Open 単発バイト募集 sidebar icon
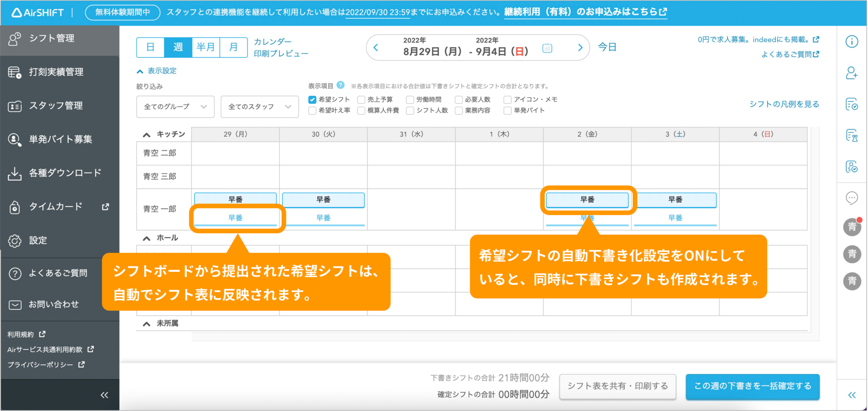Screen dimensions: 868x411 coord(15,140)
